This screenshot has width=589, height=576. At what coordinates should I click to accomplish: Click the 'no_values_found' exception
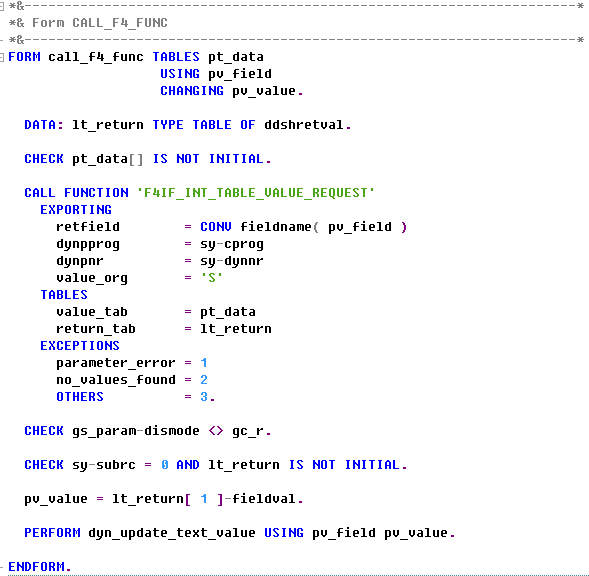pyautogui.click(x=116, y=380)
